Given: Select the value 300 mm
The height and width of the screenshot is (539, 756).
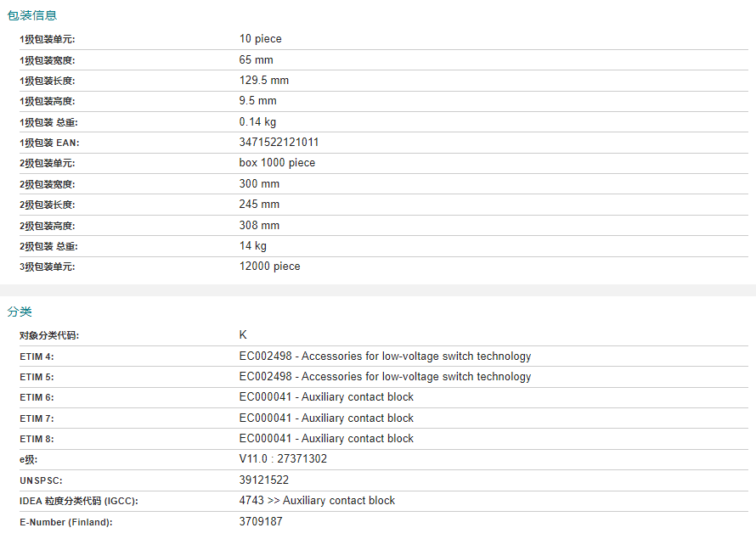Looking at the screenshot, I should pos(259,184).
